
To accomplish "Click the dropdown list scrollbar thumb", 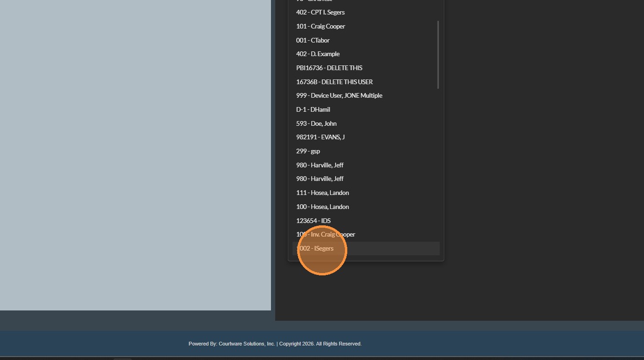I will [439, 55].
